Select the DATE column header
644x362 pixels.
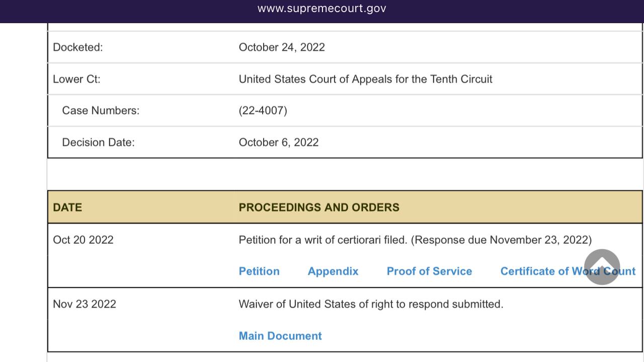click(67, 207)
